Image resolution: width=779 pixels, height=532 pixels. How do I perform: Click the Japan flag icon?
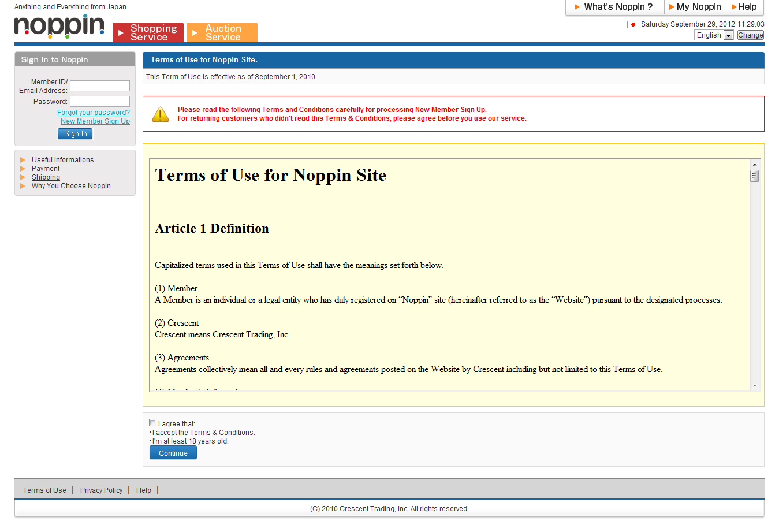pyautogui.click(x=633, y=24)
